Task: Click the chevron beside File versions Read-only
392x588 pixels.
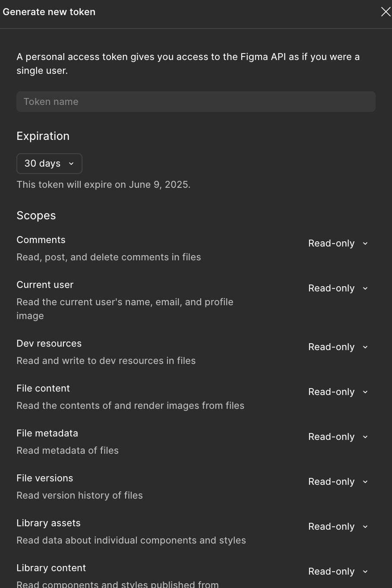Action: pos(365,482)
